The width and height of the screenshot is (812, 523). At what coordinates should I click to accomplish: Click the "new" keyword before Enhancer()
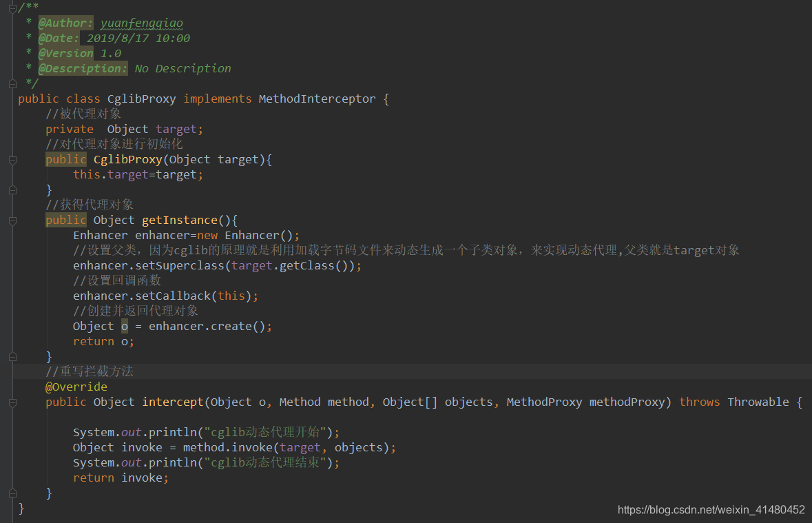click(207, 236)
